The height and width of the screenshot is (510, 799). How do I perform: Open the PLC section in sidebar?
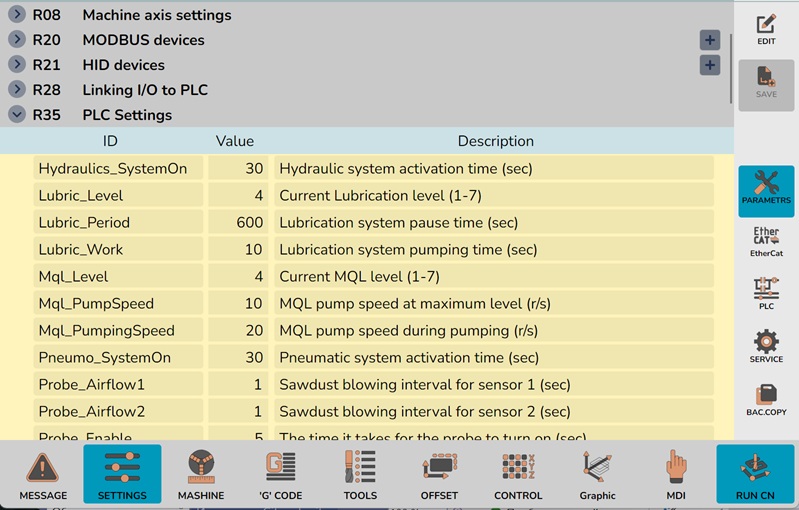tap(766, 294)
